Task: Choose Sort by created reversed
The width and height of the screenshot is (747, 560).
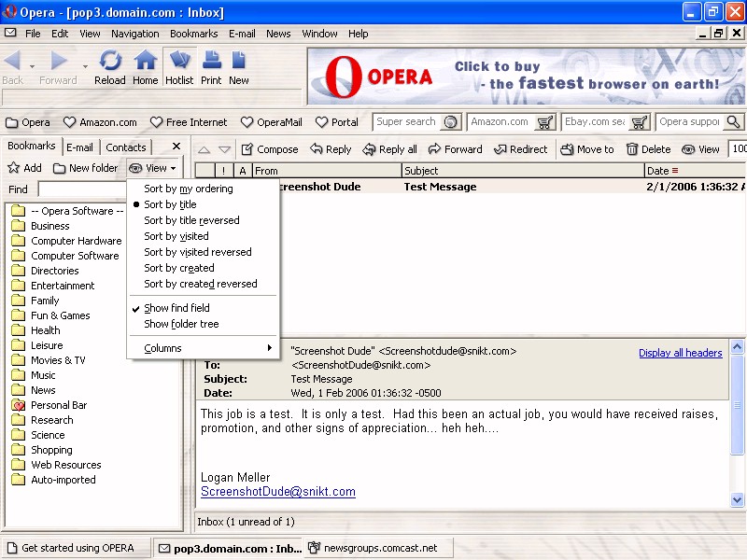Action: [204, 284]
